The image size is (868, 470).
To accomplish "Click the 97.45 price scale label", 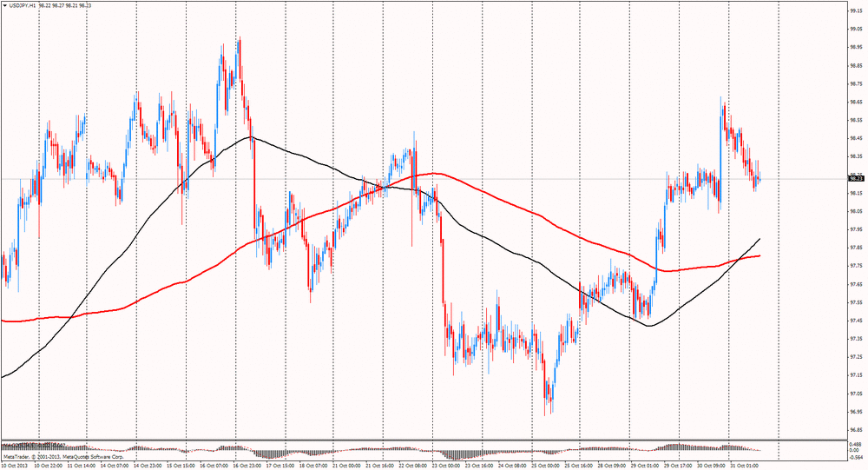I will click(x=857, y=321).
